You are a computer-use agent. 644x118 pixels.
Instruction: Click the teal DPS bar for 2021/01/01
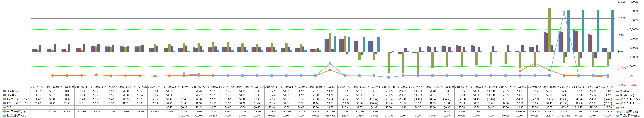click(612, 31)
